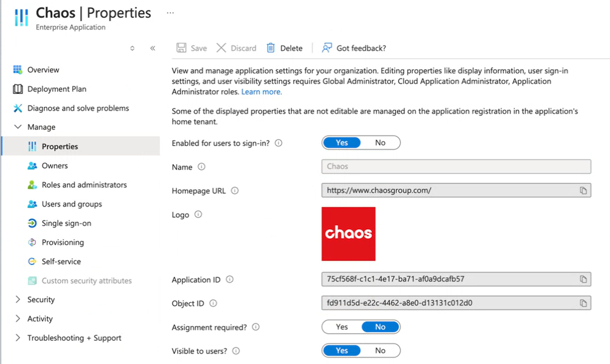The height and width of the screenshot is (364, 610).
Task: Show info tooltip for Logo
Action: tap(198, 214)
